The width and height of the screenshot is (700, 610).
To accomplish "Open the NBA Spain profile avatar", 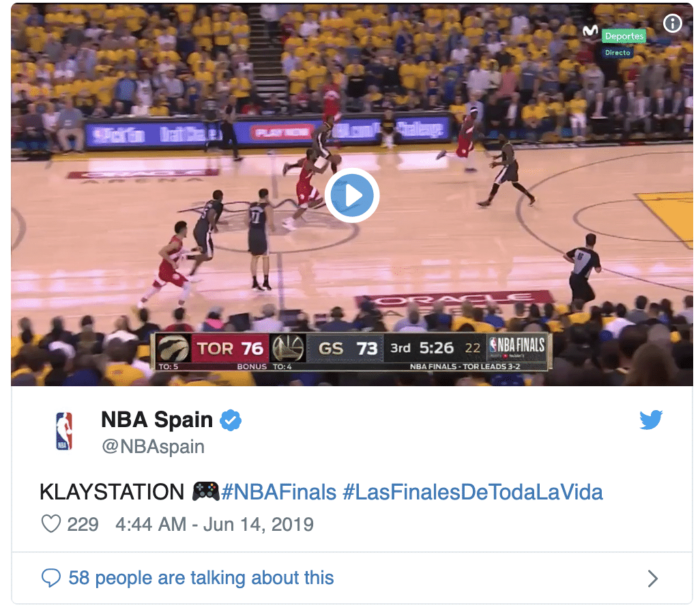I will pyautogui.click(x=64, y=431).
